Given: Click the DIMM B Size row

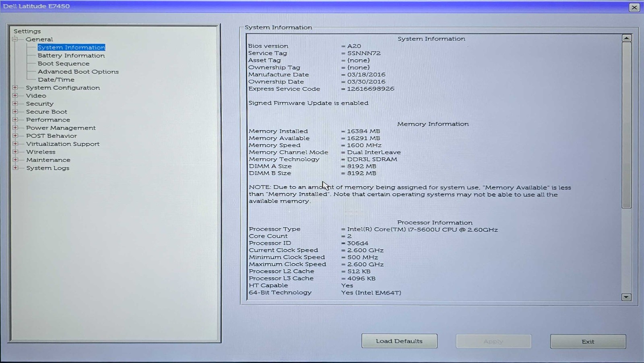Looking at the screenshot, I should click(312, 173).
